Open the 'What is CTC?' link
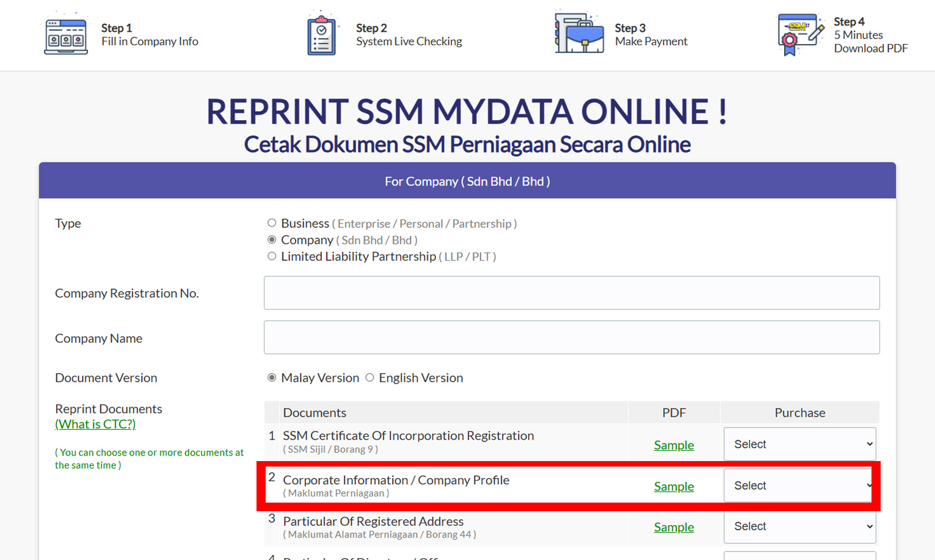935x560 pixels. tap(95, 424)
